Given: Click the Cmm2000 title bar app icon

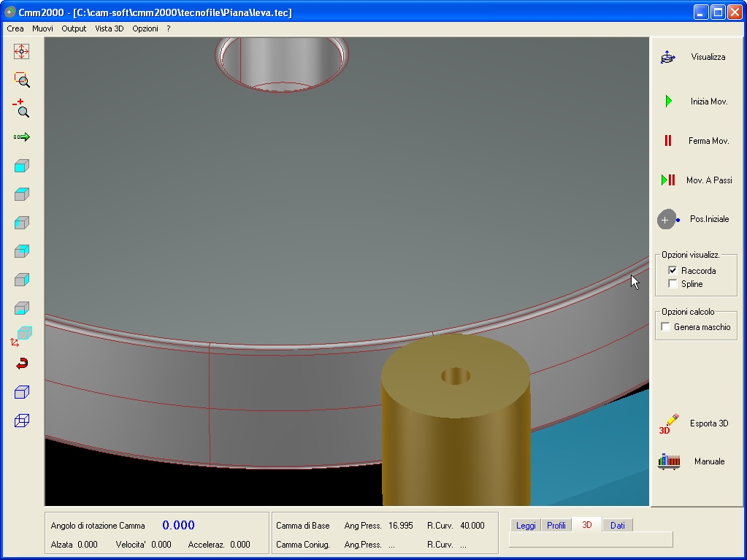Looking at the screenshot, I should click(x=9, y=12).
